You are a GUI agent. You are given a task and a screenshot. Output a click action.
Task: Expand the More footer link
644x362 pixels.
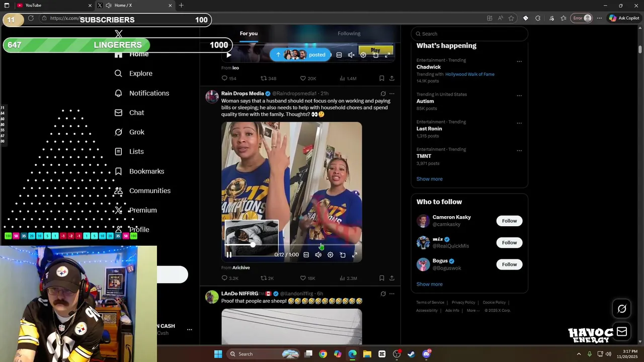click(x=473, y=310)
